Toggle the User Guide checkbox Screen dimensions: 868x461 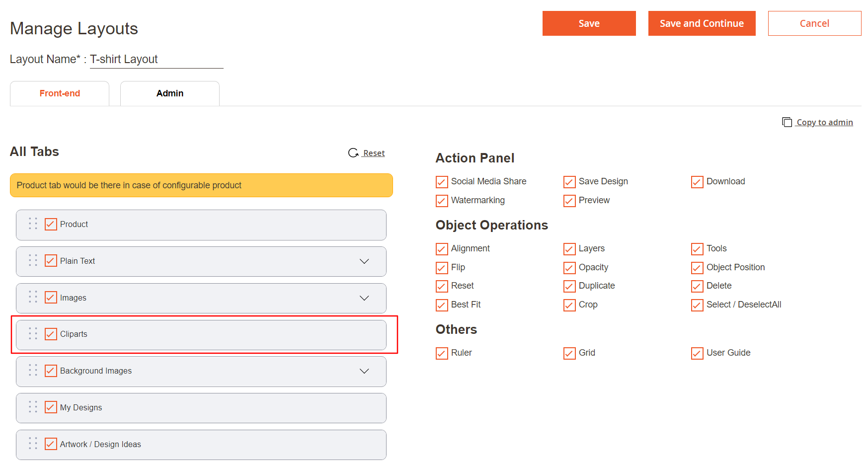tap(697, 353)
